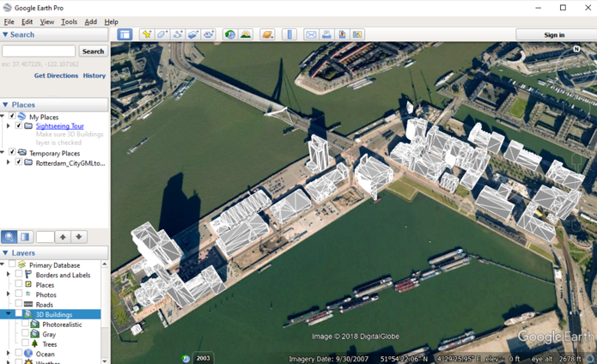597x364 pixels.
Task: Show historical imagery clock icon
Action: tap(230, 34)
